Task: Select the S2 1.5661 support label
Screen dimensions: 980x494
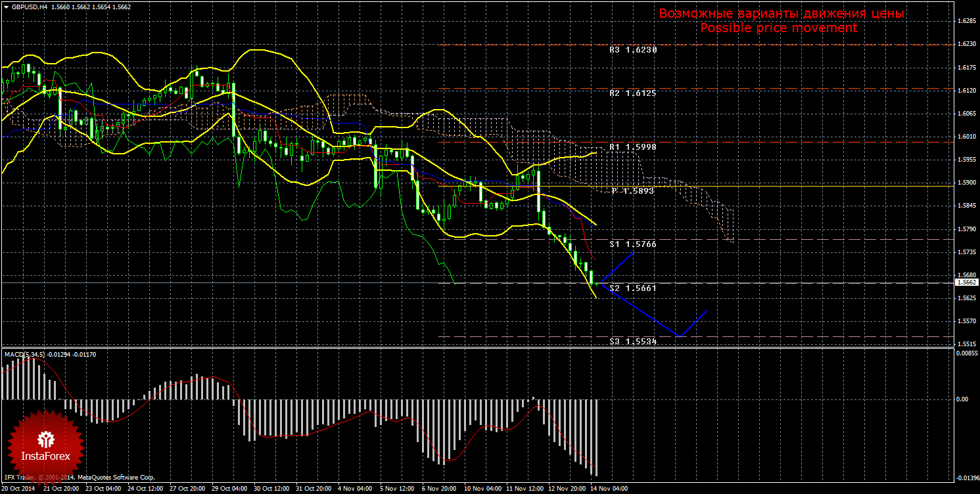Action: pos(632,288)
